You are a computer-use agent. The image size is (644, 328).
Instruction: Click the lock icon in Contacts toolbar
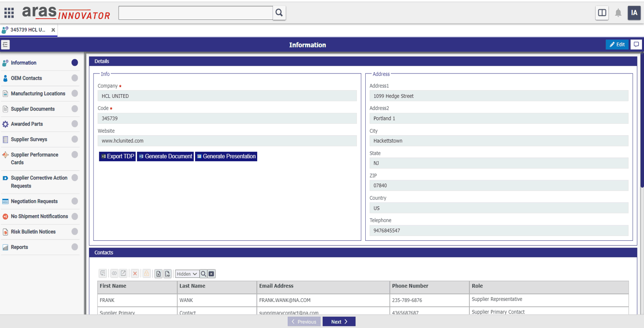pyautogui.click(x=146, y=274)
